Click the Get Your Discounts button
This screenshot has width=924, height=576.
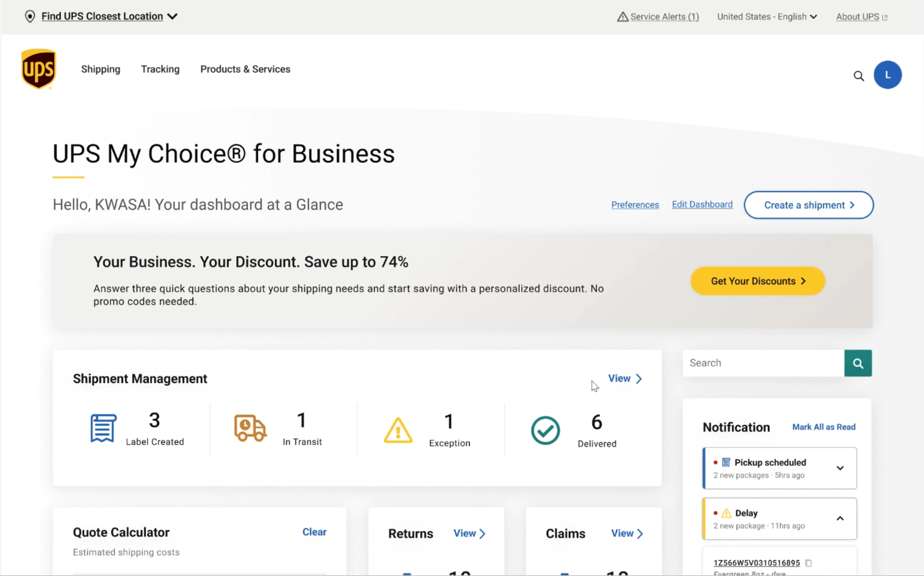click(757, 281)
